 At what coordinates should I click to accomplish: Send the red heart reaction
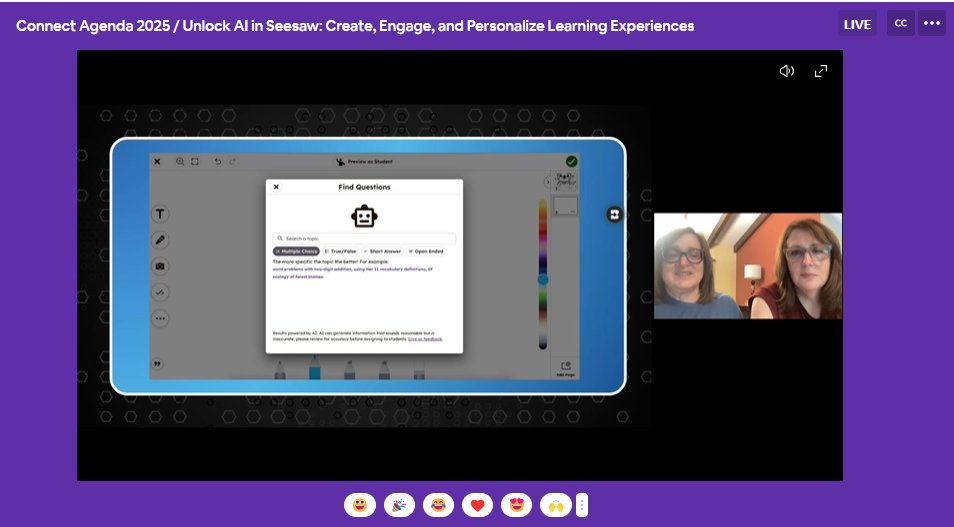point(477,505)
